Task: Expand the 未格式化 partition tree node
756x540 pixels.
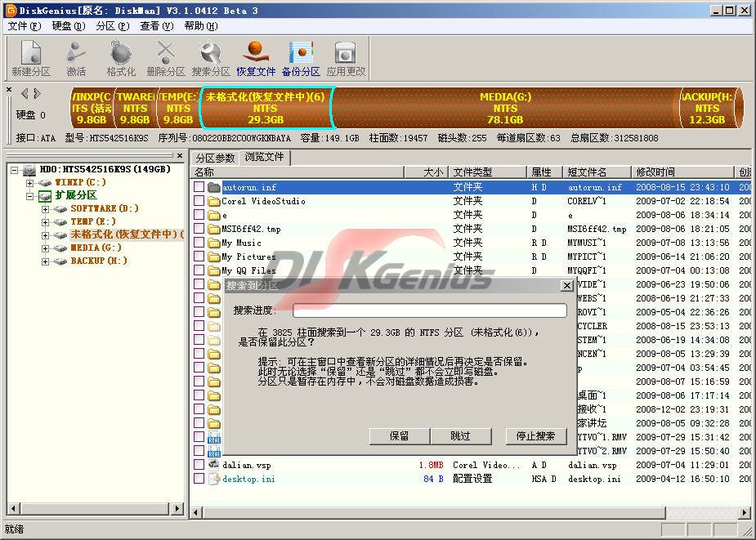Action: pyautogui.click(x=45, y=235)
